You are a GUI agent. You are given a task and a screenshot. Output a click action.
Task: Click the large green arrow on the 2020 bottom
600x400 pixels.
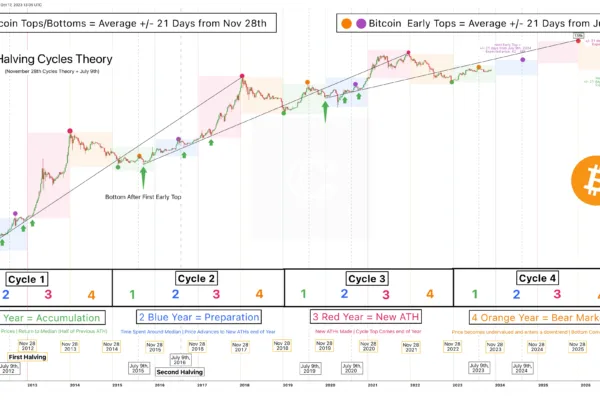point(325,111)
